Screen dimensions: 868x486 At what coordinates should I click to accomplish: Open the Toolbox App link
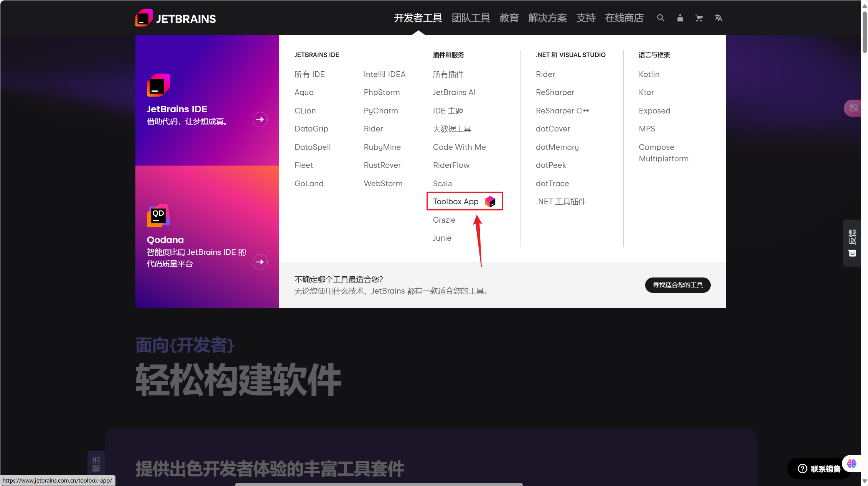pyautogui.click(x=456, y=202)
